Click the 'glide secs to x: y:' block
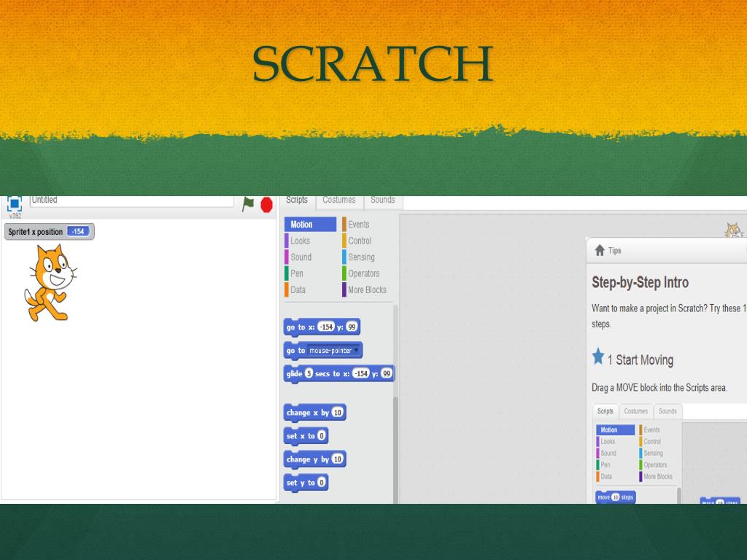747x560 pixels. [x=338, y=374]
